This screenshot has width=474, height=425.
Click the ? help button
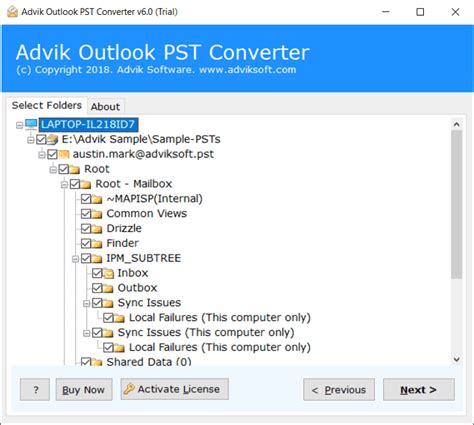point(35,389)
